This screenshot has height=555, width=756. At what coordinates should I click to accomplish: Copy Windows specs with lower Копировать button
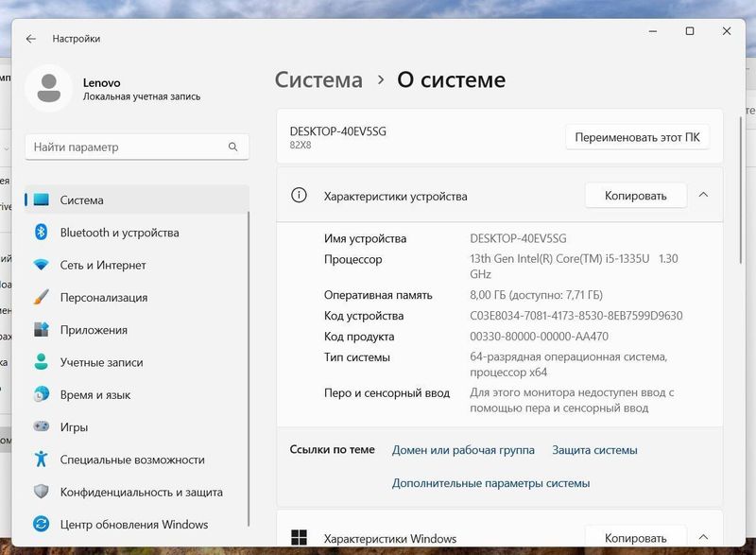[x=635, y=538]
